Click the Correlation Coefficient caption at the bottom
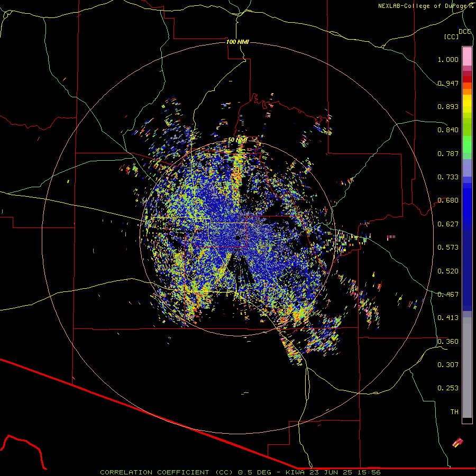476x476 pixels. tap(240, 472)
